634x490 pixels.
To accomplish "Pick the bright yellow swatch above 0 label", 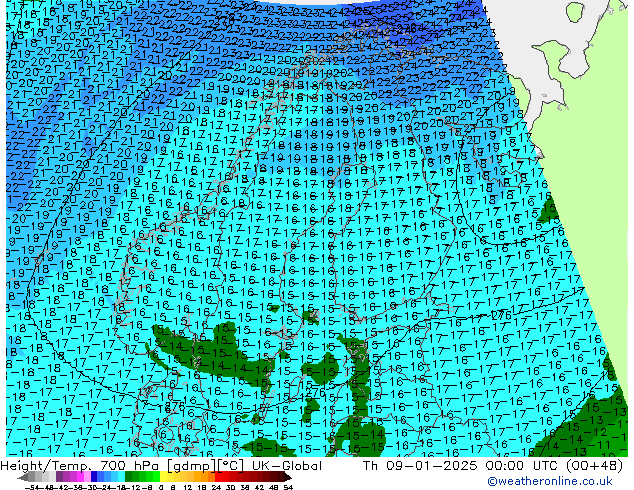I will tap(163, 477).
